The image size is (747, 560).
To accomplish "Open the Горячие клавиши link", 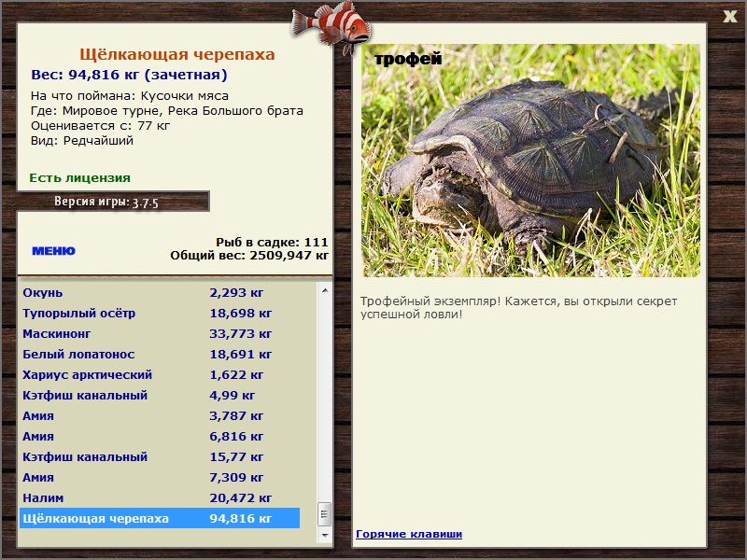I will (x=409, y=534).
